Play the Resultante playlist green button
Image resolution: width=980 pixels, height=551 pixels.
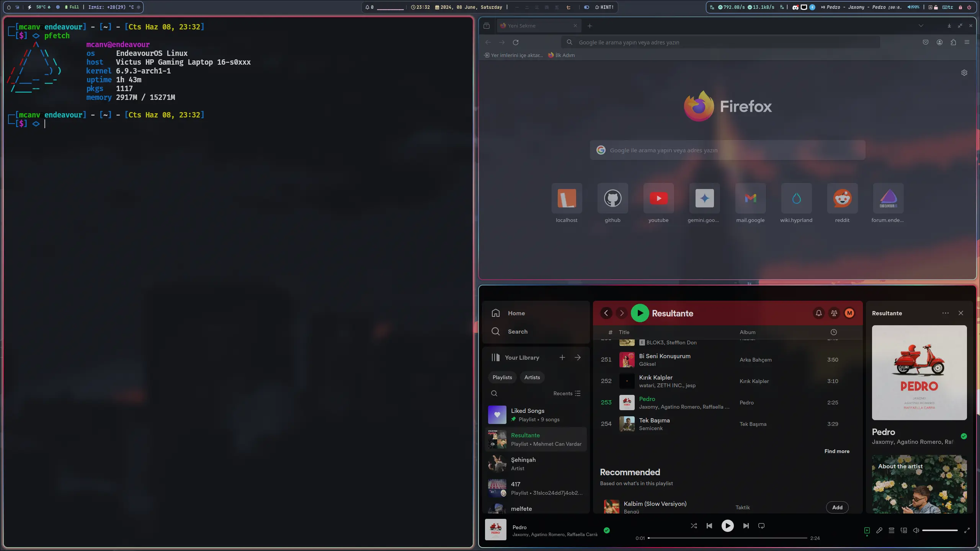click(640, 313)
